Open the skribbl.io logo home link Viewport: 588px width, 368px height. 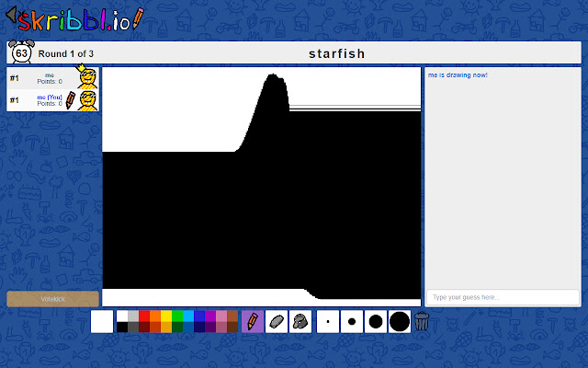[75, 21]
